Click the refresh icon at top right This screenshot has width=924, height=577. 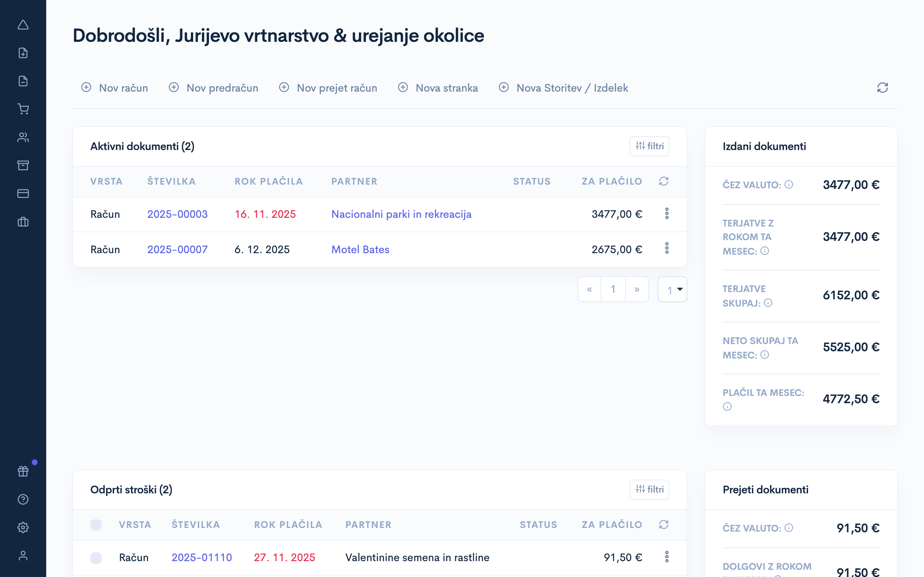tap(882, 88)
